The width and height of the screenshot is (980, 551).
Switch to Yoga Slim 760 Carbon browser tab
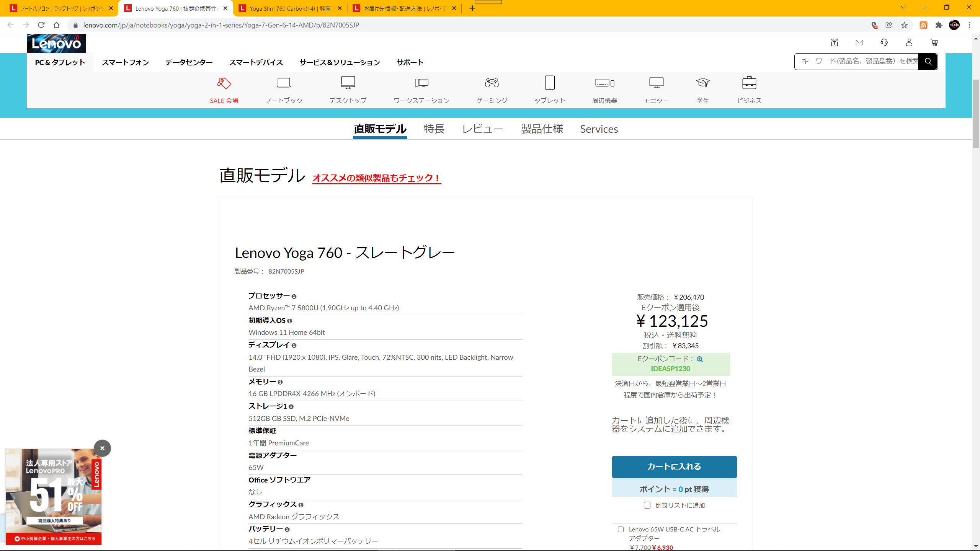(x=290, y=8)
